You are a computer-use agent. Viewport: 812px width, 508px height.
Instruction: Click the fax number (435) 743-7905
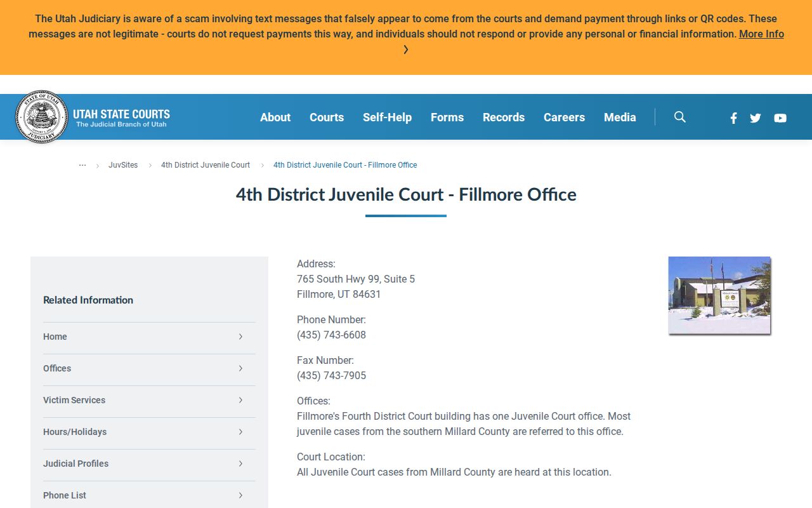(x=331, y=376)
